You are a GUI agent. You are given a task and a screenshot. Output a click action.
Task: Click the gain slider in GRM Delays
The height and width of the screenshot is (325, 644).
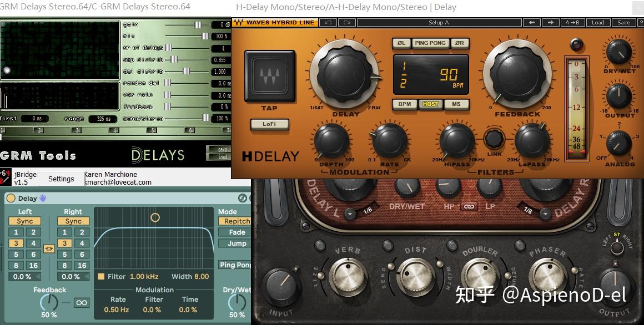click(187, 24)
